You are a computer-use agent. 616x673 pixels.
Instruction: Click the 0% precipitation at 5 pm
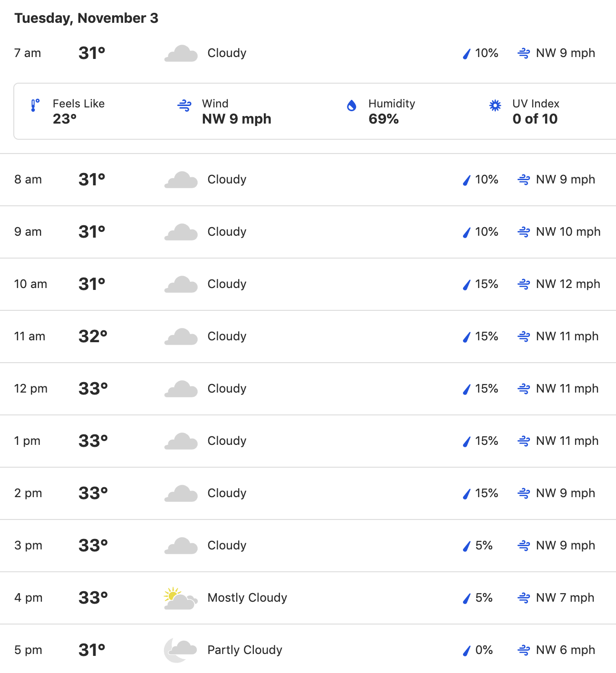tap(484, 650)
